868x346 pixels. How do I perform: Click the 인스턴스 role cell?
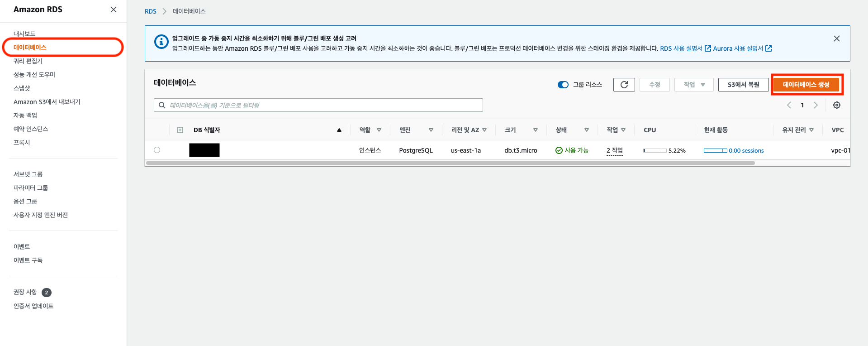pyautogui.click(x=370, y=150)
